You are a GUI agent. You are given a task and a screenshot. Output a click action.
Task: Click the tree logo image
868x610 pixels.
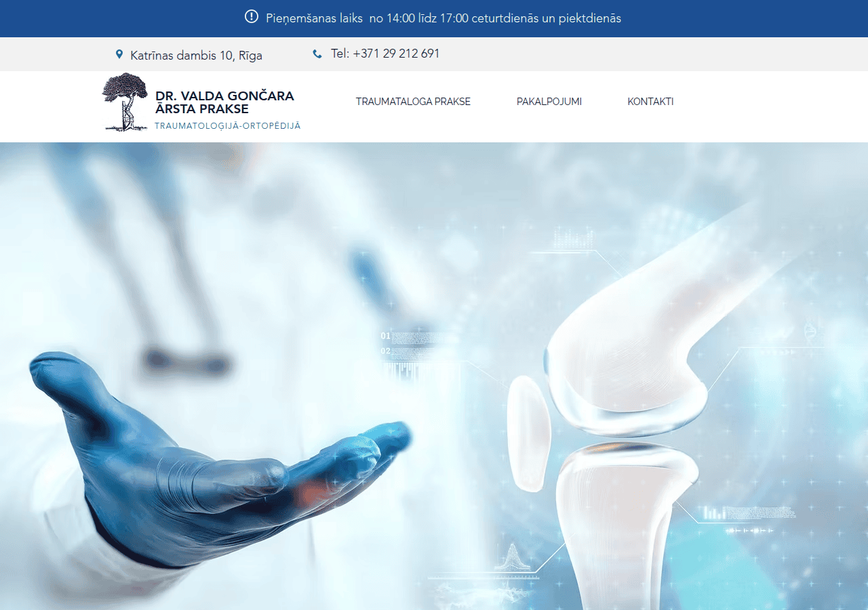coord(125,102)
